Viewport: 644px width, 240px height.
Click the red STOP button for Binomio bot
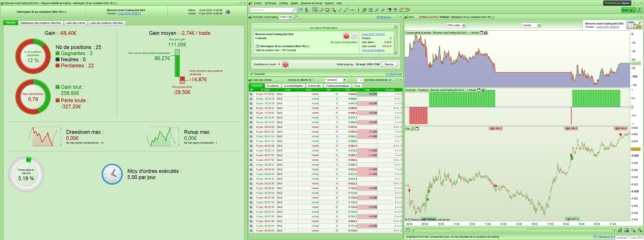(346, 36)
